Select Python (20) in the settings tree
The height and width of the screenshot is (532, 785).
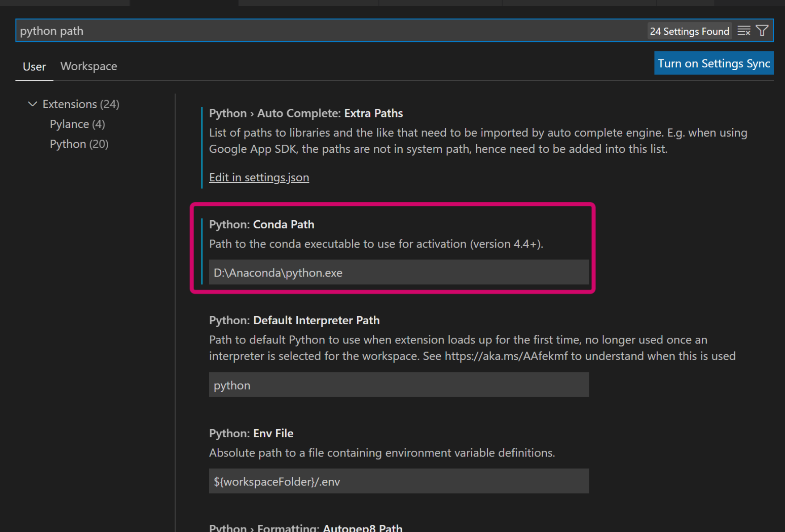(x=79, y=144)
